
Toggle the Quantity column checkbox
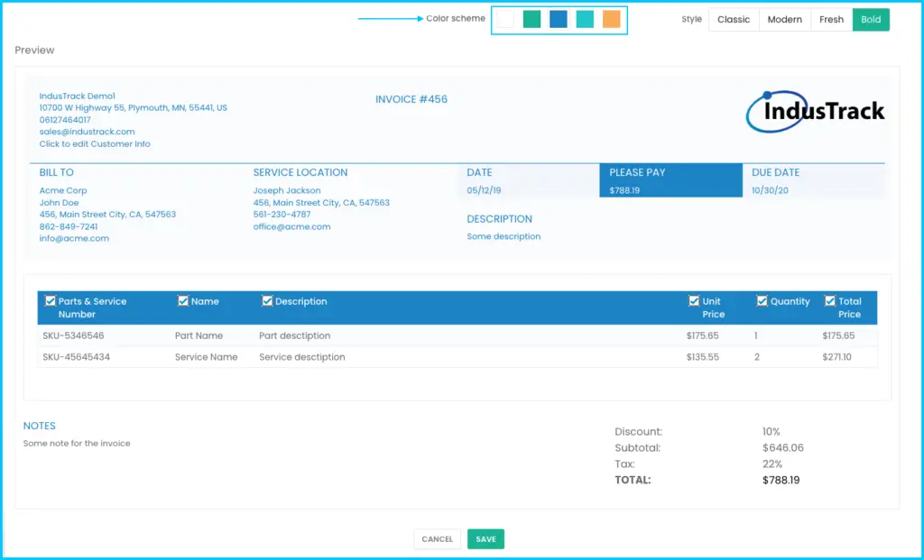762,301
